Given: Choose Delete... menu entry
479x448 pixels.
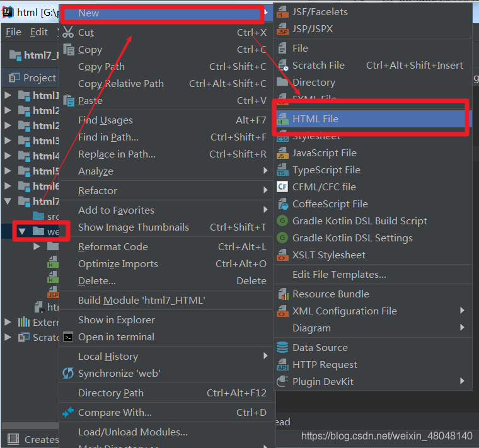Looking at the screenshot, I should [x=165, y=281].
